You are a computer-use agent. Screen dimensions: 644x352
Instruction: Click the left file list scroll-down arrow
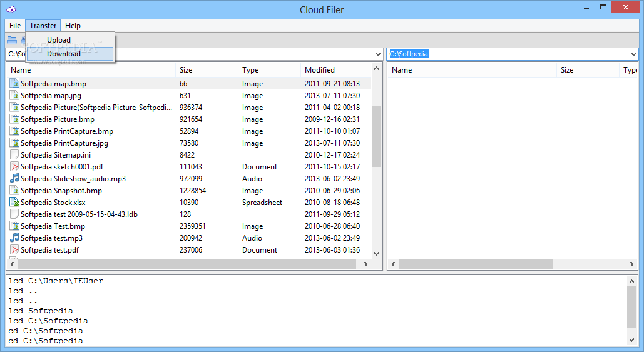point(377,254)
